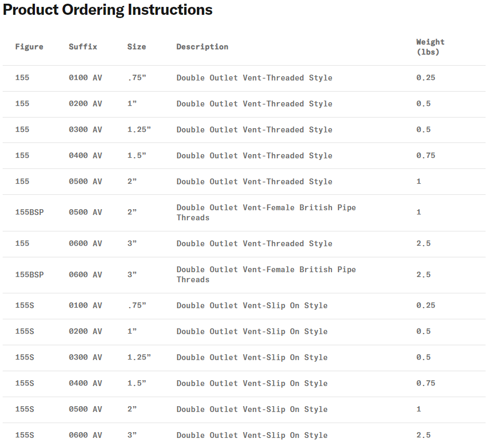Image resolution: width=493 pixels, height=448 pixels.
Task: Click the Threaded Style description for 155 0300 AV
Action: [x=254, y=130]
